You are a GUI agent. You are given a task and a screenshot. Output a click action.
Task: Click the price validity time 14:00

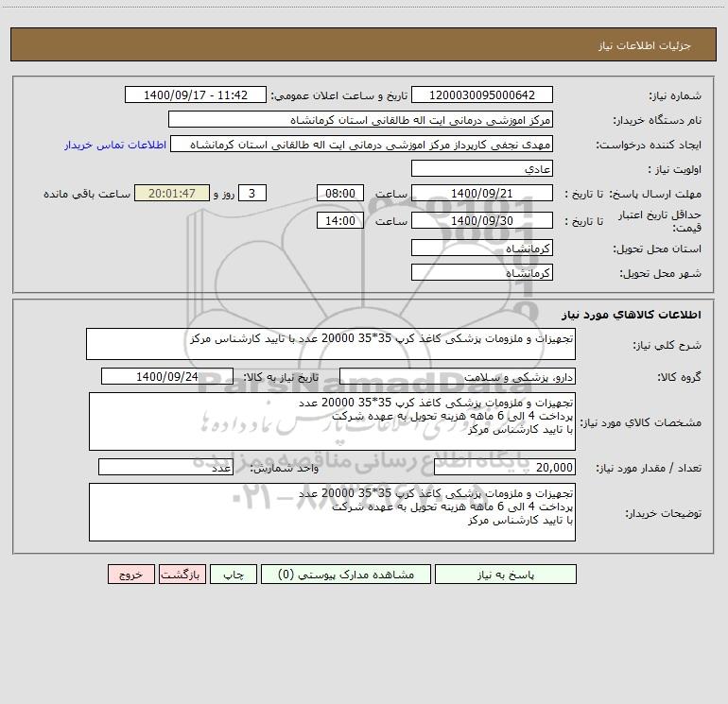coord(339,220)
